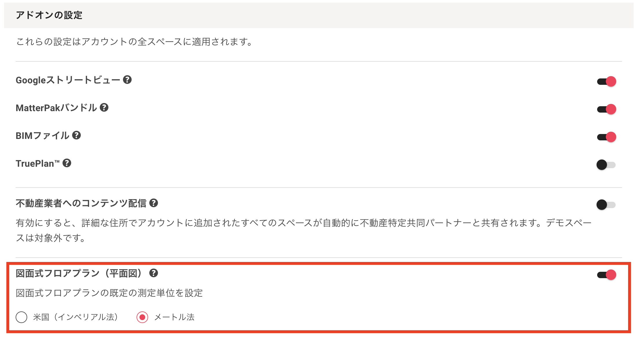The image size is (644, 345).
Task: Click the 図面式フロアプラン（平面図）heading
Action: point(80,273)
